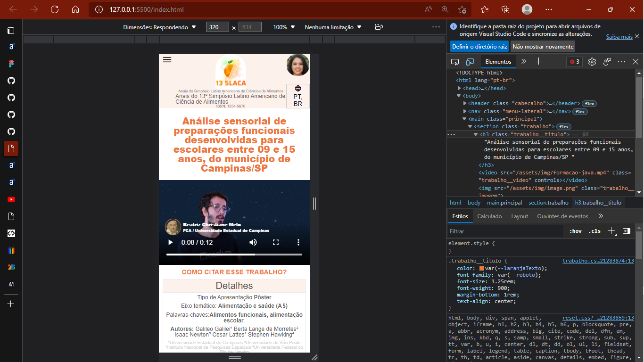Select the Elementos tab
644x362 pixels.
tap(498, 62)
